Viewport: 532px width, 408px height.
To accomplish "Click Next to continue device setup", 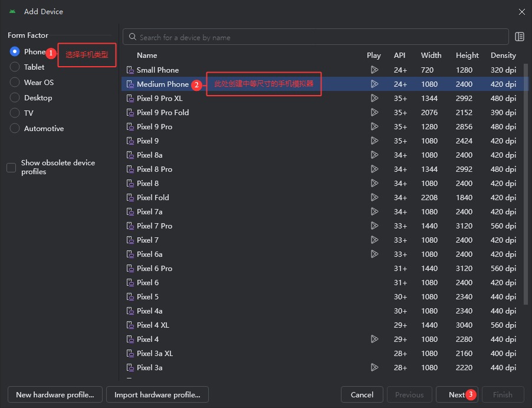I will pyautogui.click(x=457, y=395).
